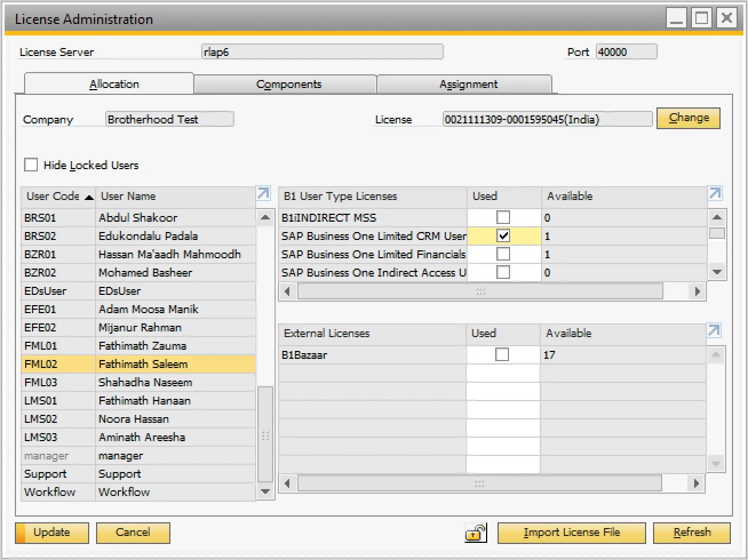Select user Fathimath Zauma
The height and width of the screenshot is (560, 748).
click(x=138, y=346)
